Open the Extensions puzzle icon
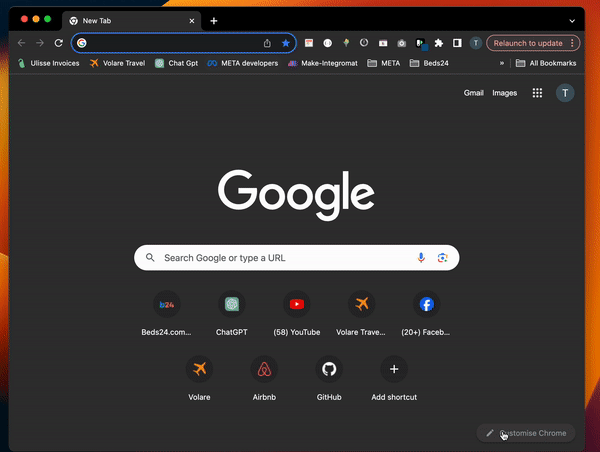The width and height of the screenshot is (600, 452). pos(438,43)
